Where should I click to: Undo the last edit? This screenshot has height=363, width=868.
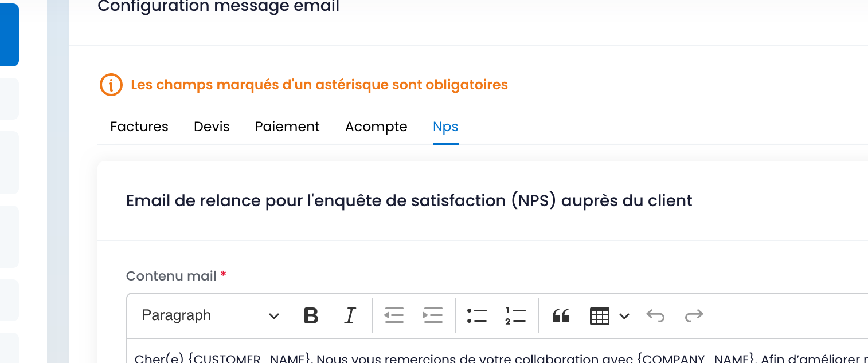[655, 315]
